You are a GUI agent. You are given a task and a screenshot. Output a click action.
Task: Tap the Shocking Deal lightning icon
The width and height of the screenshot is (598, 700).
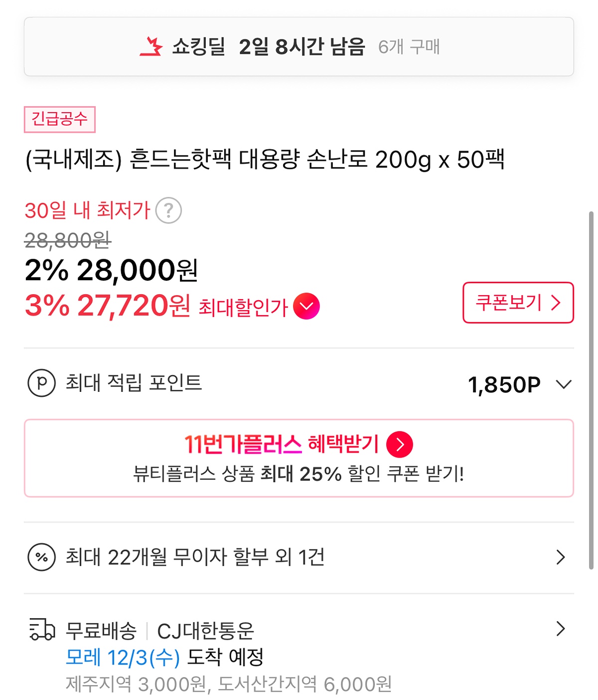coord(151,47)
